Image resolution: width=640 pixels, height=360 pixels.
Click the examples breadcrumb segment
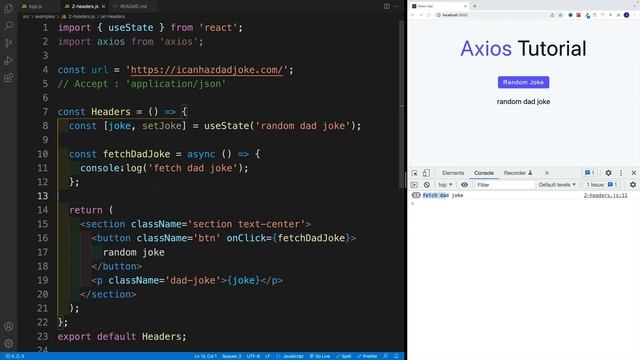[45, 17]
